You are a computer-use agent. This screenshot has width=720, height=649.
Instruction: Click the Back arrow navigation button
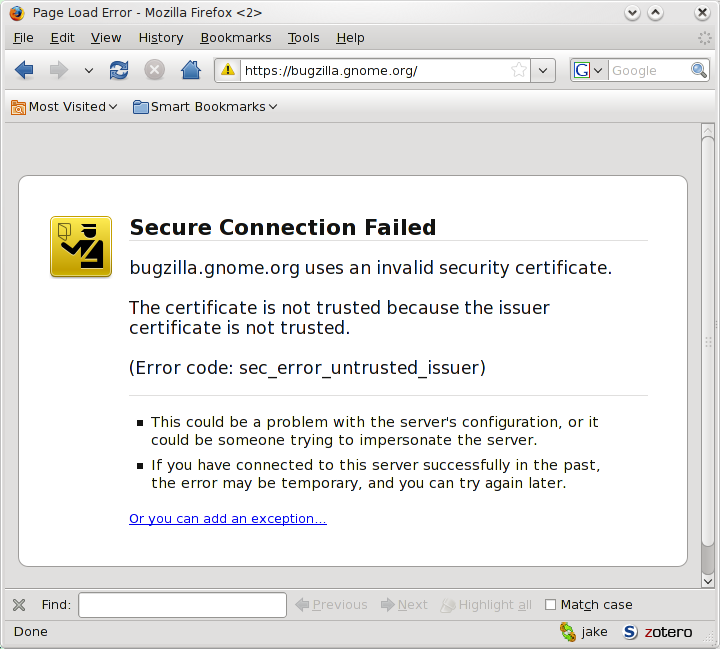(x=24, y=70)
